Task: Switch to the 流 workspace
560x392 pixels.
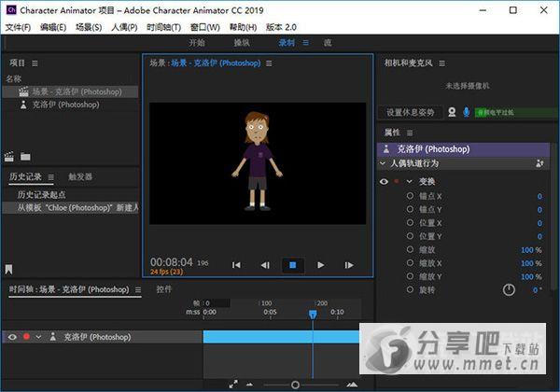Action: pyautogui.click(x=328, y=43)
